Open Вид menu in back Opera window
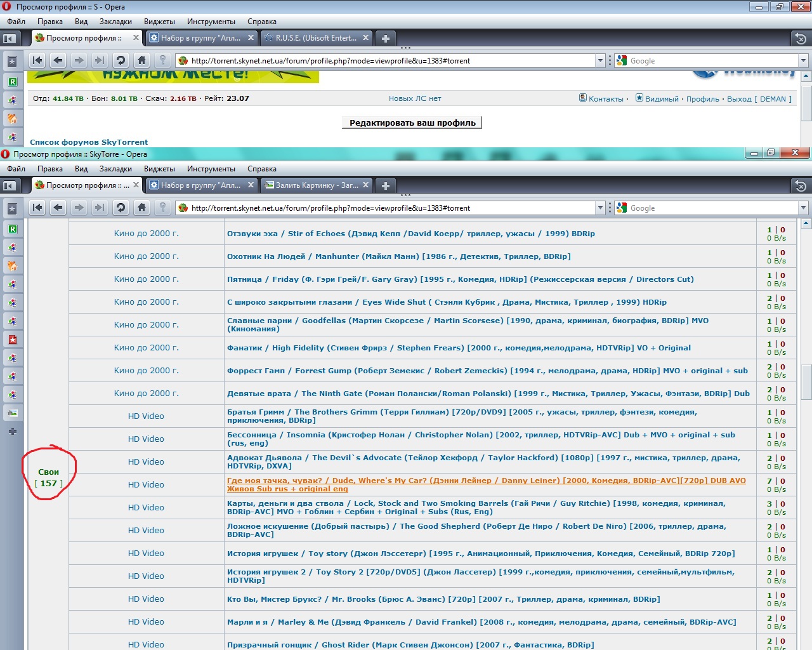This screenshot has height=650, width=812. (81, 22)
